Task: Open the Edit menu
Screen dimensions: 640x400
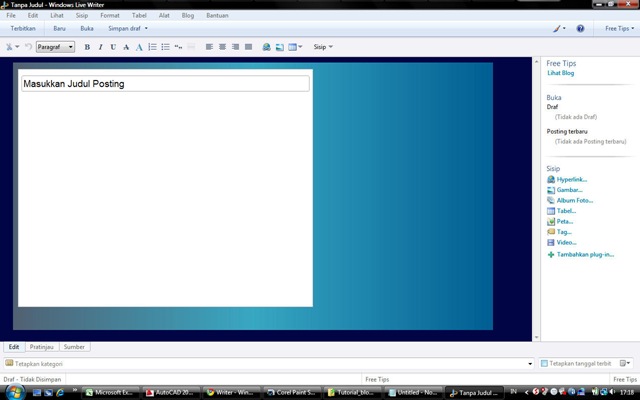Action: pos(33,16)
